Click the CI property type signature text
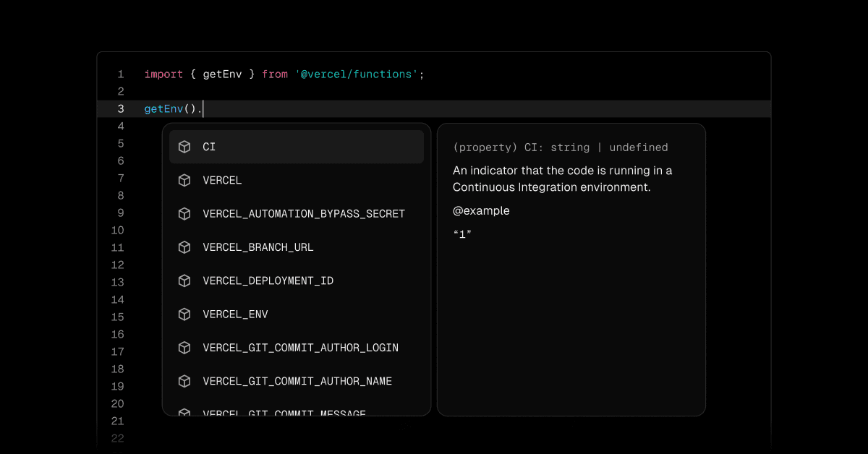This screenshot has height=454, width=868. 560,147
